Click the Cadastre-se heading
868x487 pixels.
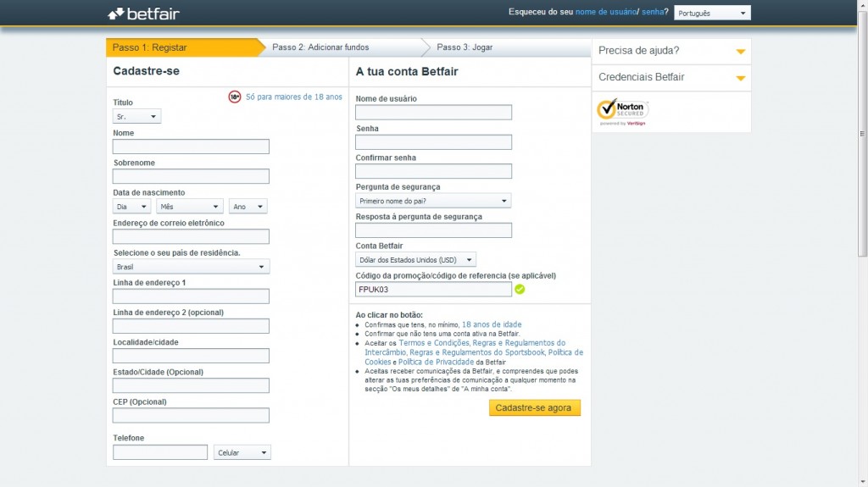(x=146, y=71)
